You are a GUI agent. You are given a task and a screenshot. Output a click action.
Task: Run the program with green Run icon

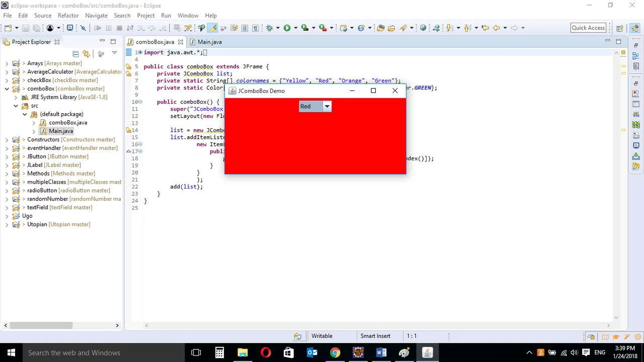[287, 28]
